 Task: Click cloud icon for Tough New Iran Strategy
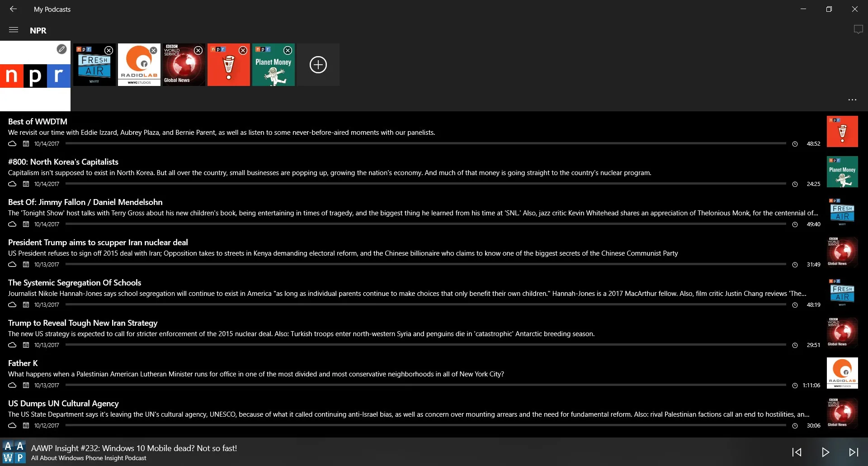click(12, 345)
